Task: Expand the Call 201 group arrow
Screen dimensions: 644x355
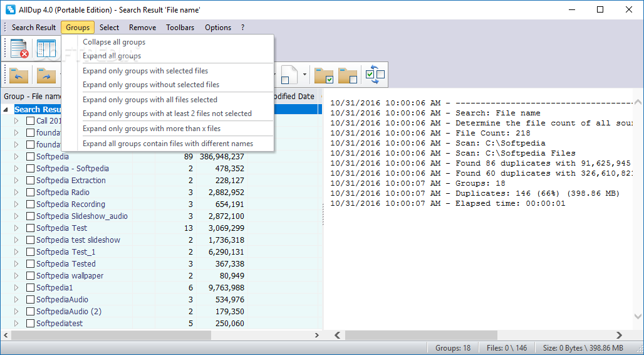Action: (16, 121)
